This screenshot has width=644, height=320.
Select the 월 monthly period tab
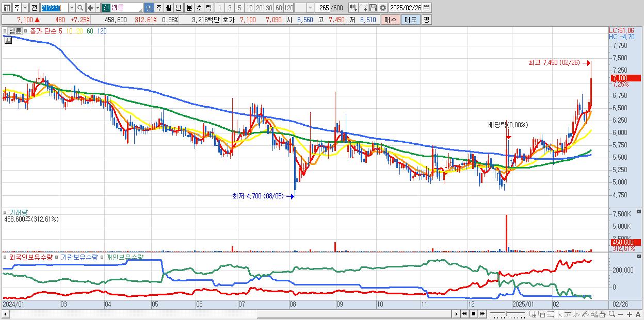pyautogui.click(x=168, y=8)
